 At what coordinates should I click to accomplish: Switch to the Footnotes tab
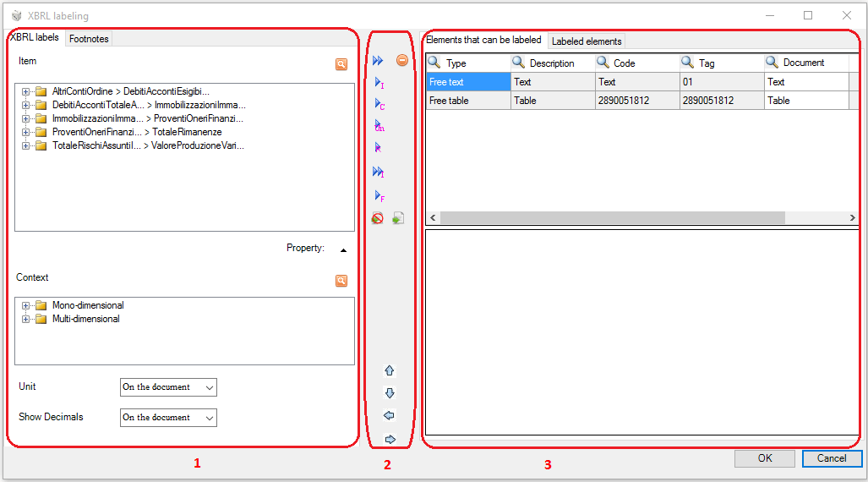click(89, 39)
